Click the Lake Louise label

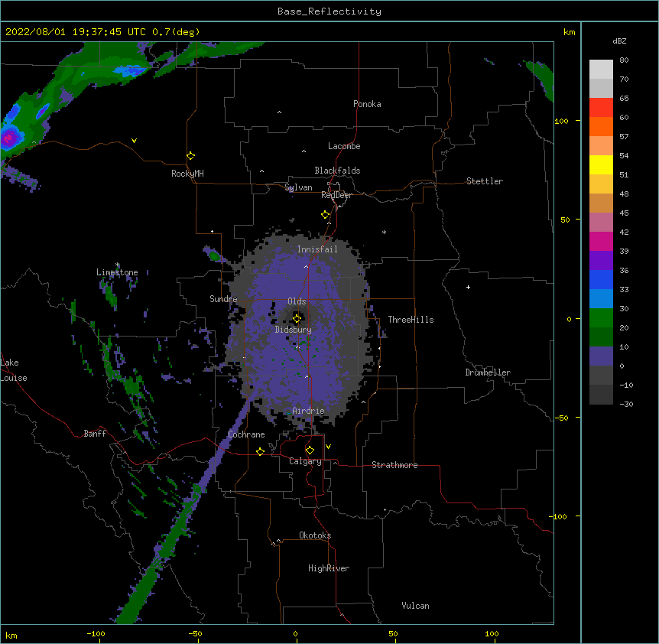(14, 370)
